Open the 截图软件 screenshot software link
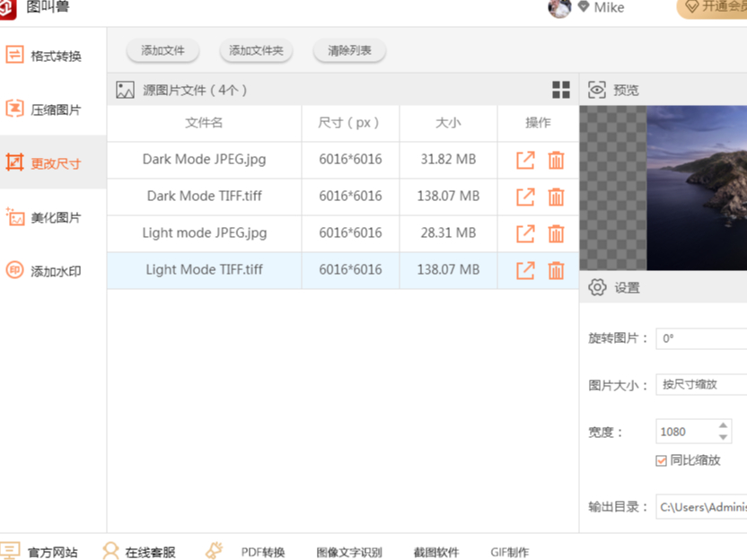The image size is (747, 560). (436, 553)
